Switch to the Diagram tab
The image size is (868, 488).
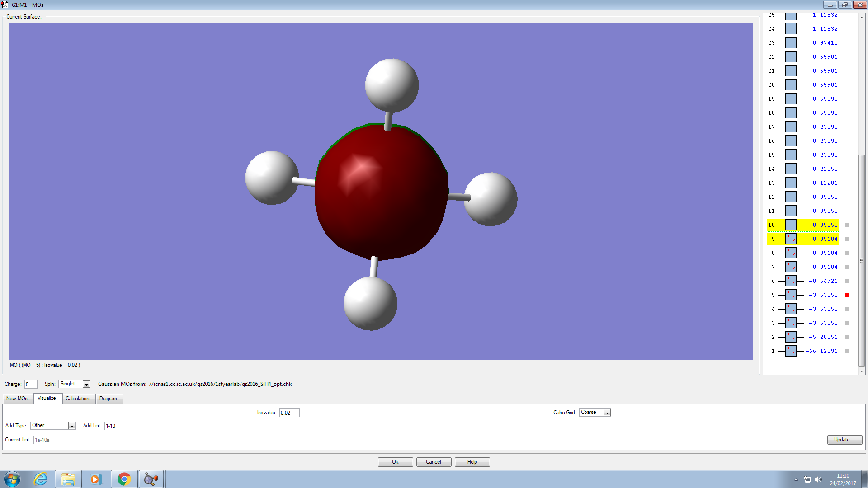point(108,399)
